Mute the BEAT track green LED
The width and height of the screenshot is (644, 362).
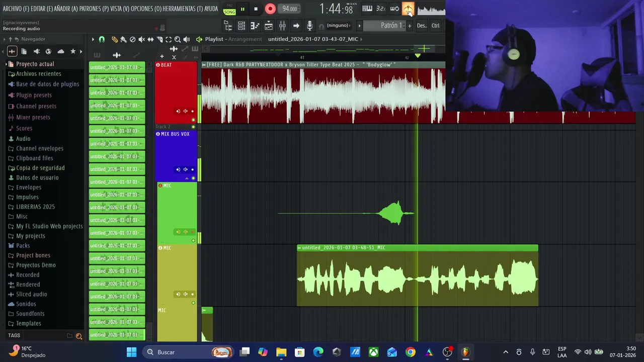click(193, 120)
